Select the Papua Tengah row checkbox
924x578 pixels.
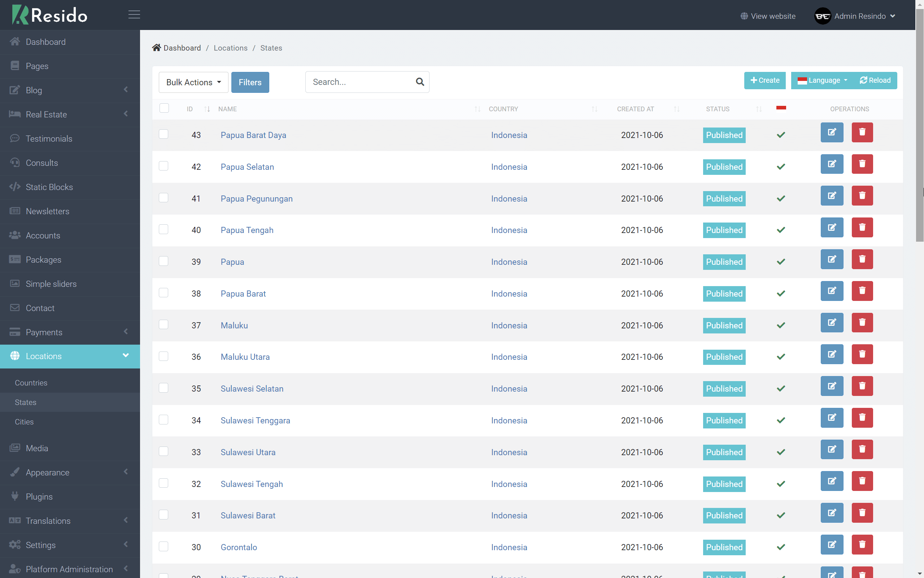click(164, 229)
